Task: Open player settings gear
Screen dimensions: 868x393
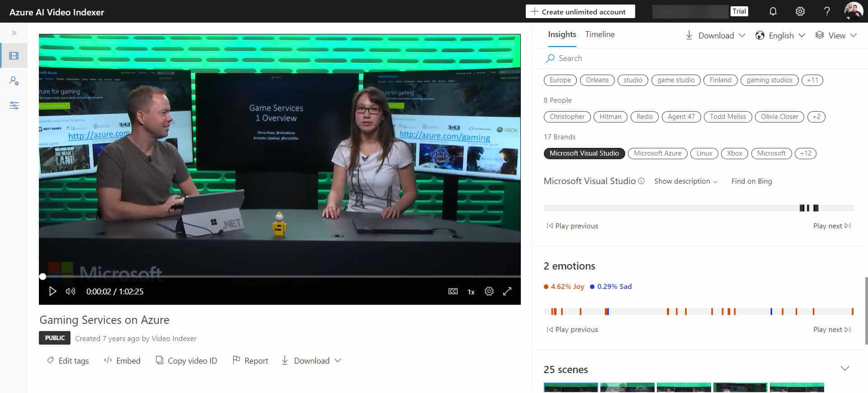Action: coord(489,291)
